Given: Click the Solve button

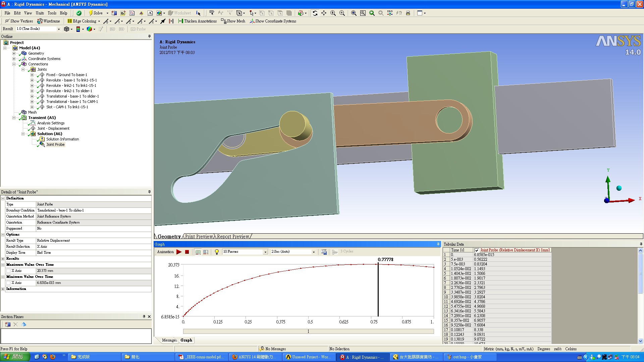Looking at the screenshot, I should [x=96, y=13].
